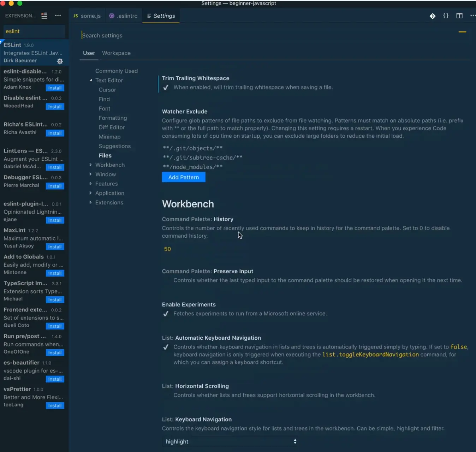
Task: Install the LintLens extension
Action: 55,167
